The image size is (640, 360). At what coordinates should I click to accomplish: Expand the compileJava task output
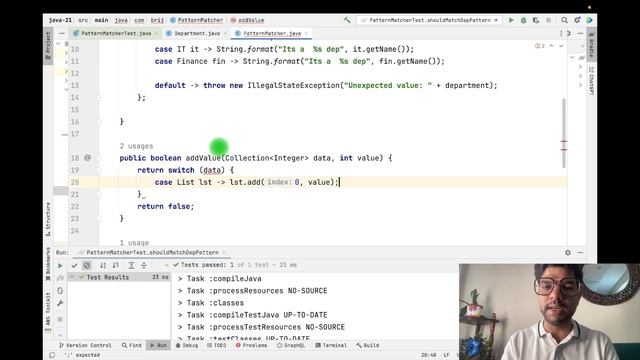pos(180,279)
